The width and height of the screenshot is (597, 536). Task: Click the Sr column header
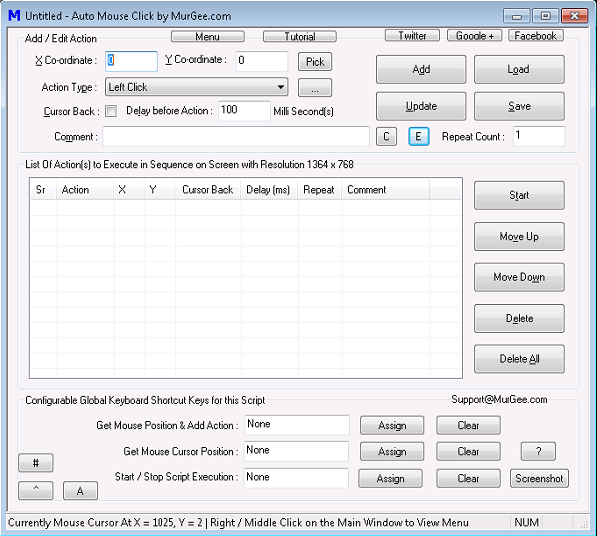pyautogui.click(x=43, y=190)
